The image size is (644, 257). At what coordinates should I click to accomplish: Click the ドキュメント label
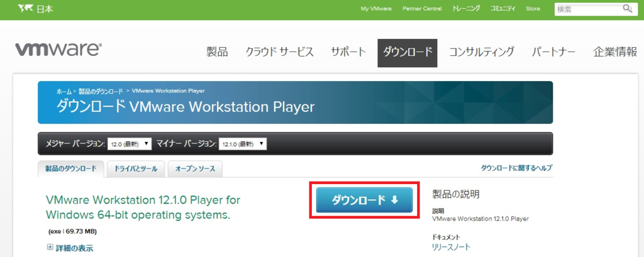click(446, 237)
